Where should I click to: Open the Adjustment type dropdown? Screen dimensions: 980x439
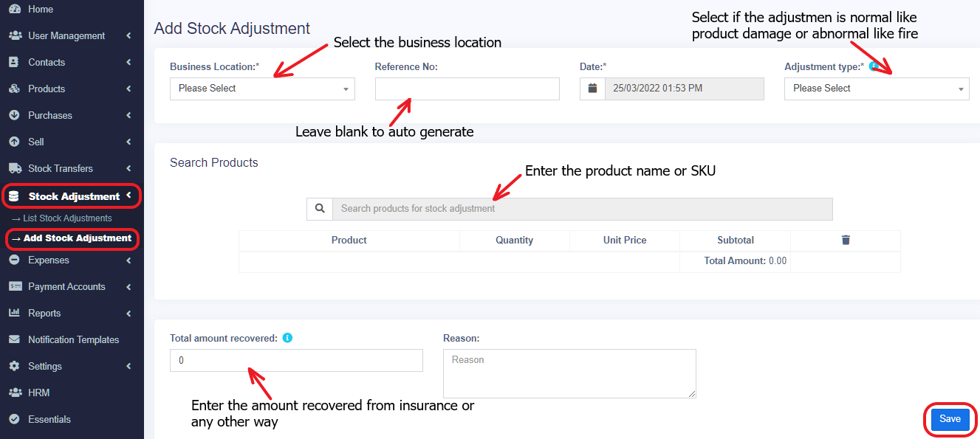point(876,89)
